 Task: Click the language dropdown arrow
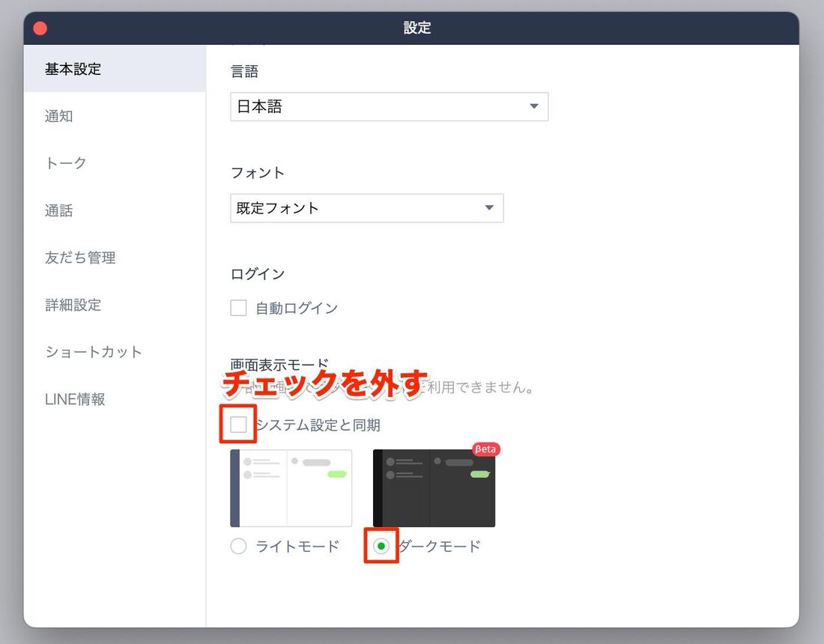[x=534, y=107]
